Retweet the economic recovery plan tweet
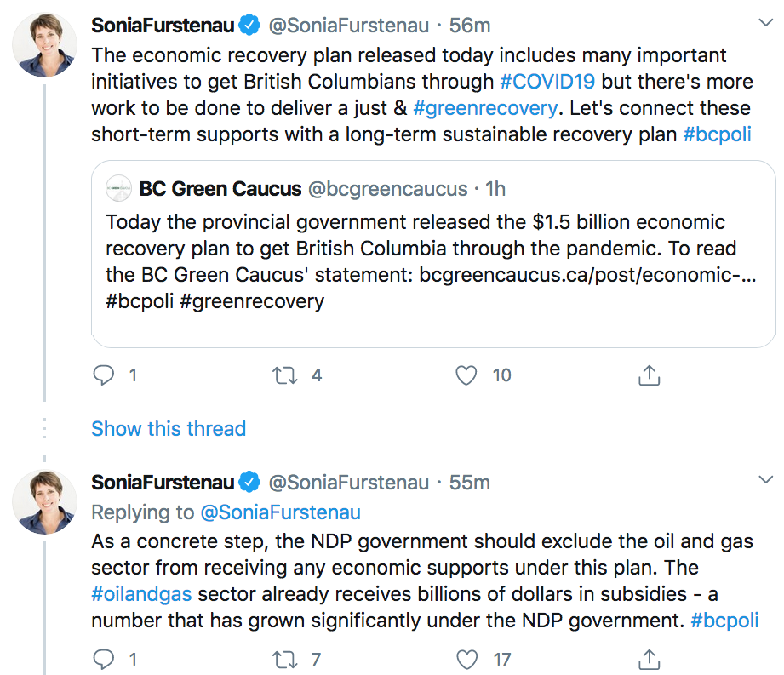The height and width of the screenshot is (675, 784). coord(284,375)
